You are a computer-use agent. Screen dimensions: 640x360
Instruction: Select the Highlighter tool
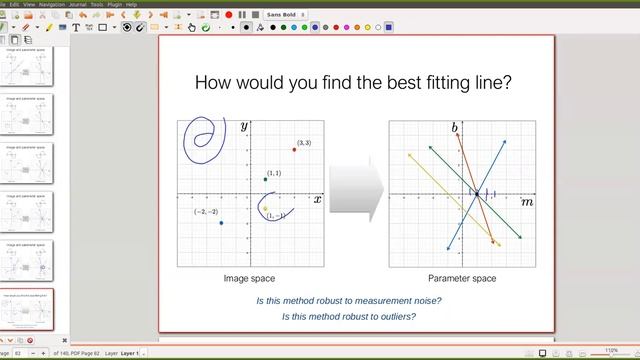49,28
